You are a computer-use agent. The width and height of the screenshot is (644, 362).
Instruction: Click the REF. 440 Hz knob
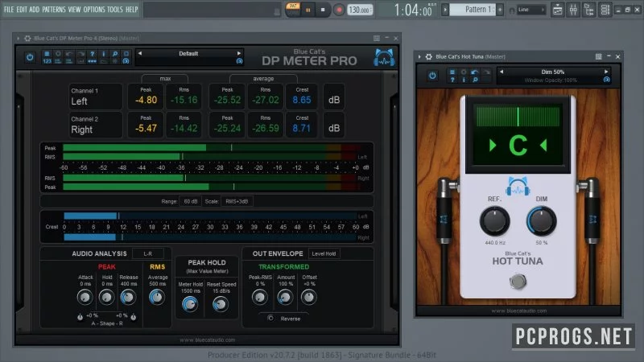(495, 220)
